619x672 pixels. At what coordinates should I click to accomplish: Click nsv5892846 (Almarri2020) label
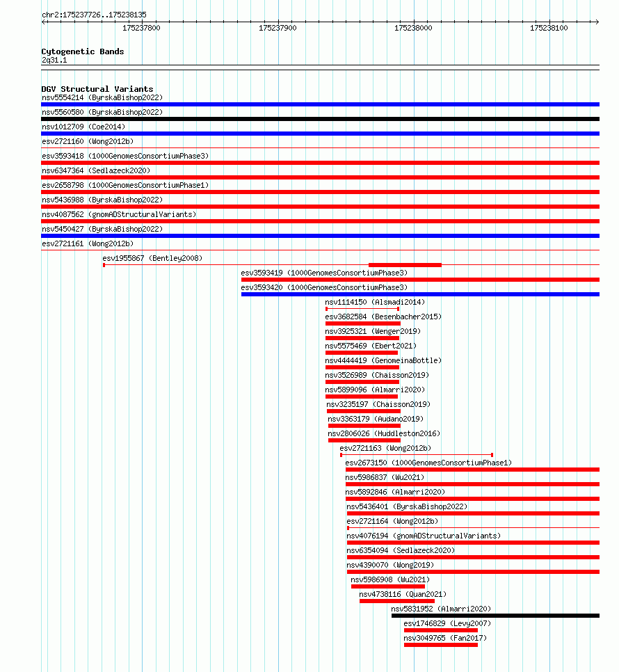[x=395, y=491]
